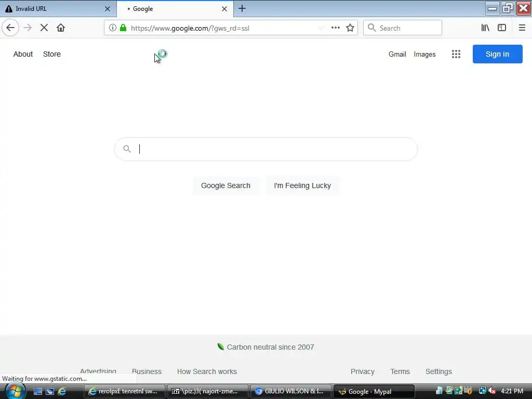Open the Business footer link
The image size is (532, 399).
[147, 371]
